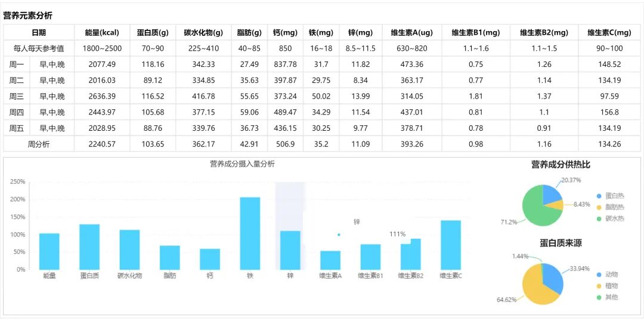The image size is (644, 323).
Task: Select the 周二 row label
Action: point(17,80)
